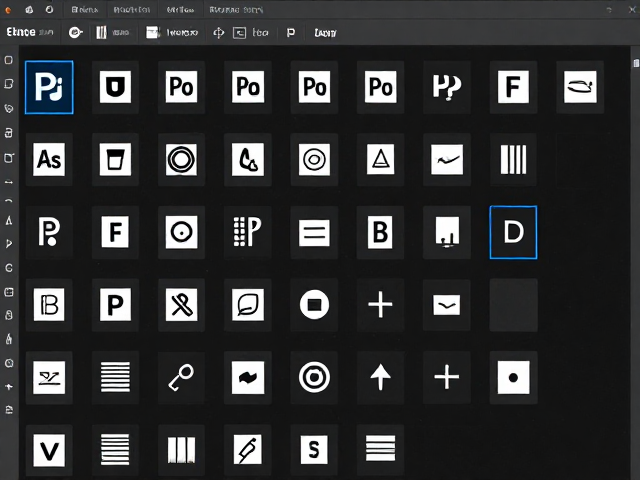Open the single center dot tile
The width and height of the screenshot is (640, 480).
click(513, 378)
